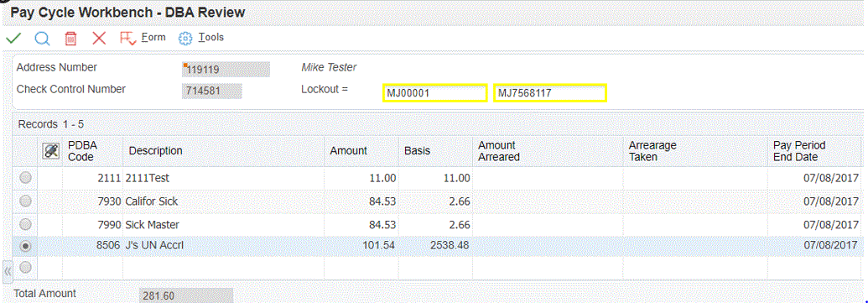Select the empty last row radio button
Screen dimensions: 868x303
coord(25,268)
